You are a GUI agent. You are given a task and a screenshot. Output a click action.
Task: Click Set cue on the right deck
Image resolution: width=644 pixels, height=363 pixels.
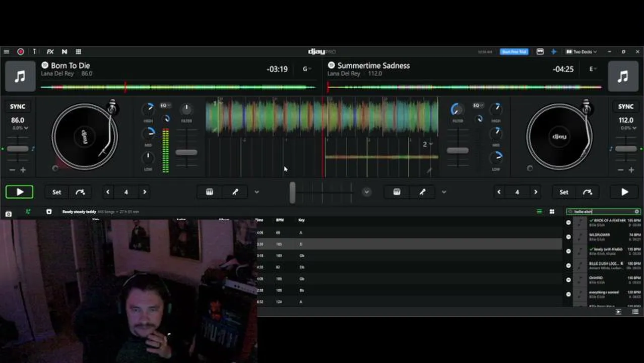(x=564, y=192)
